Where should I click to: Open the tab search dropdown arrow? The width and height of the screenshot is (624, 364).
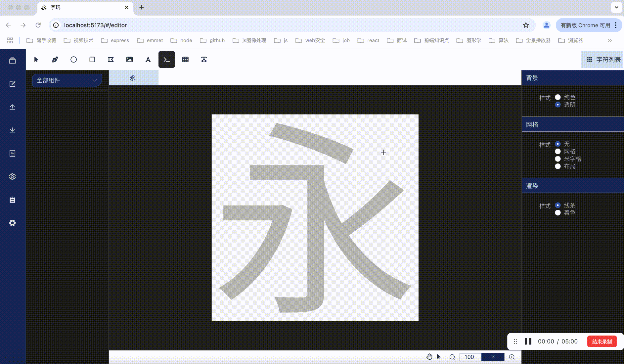(616, 7)
